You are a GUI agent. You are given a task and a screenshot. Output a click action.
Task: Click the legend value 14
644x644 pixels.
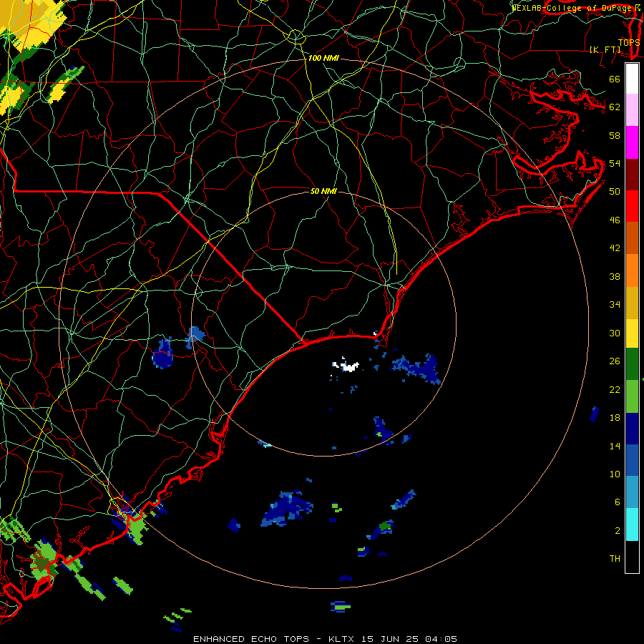click(x=615, y=446)
